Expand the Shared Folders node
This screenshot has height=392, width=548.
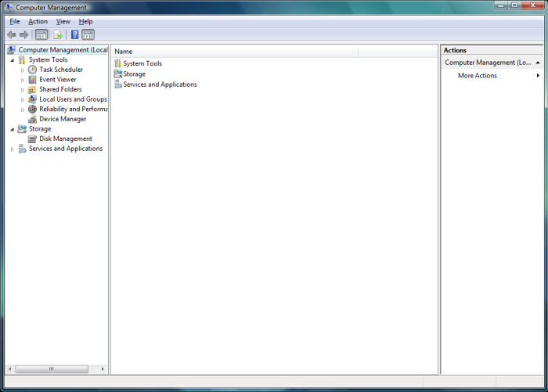(23, 90)
